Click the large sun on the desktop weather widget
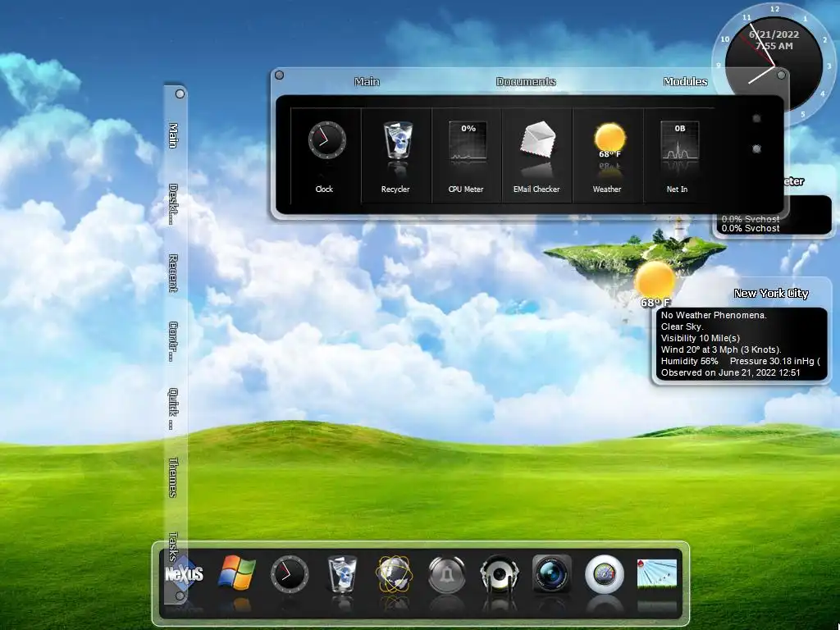This screenshot has height=630, width=840. tap(655, 280)
